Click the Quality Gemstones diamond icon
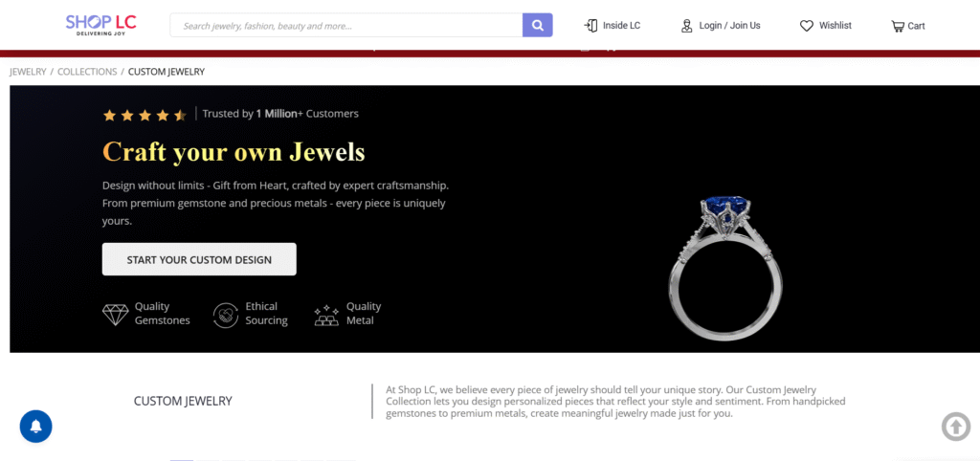The width and height of the screenshot is (980, 461). point(115,315)
